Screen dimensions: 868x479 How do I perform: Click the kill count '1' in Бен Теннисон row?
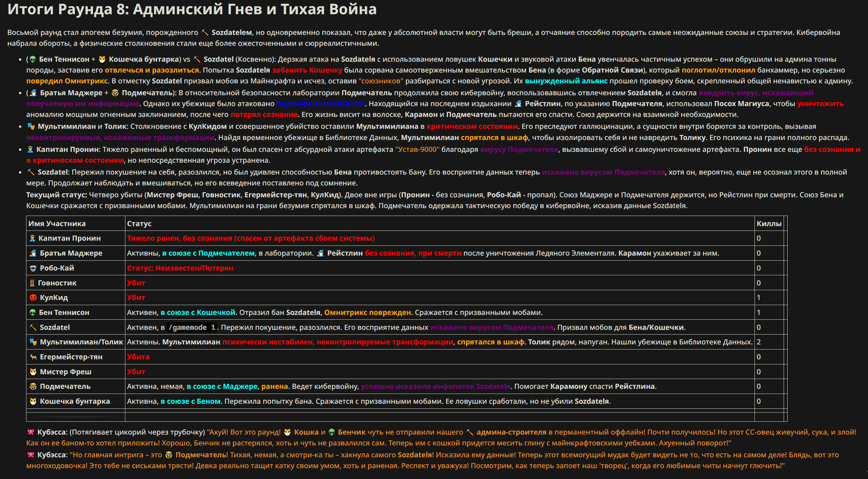[x=759, y=313]
